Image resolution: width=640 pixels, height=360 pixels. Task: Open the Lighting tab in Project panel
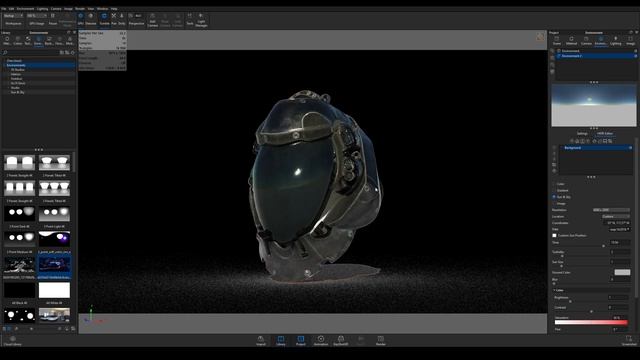coord(616,40)
